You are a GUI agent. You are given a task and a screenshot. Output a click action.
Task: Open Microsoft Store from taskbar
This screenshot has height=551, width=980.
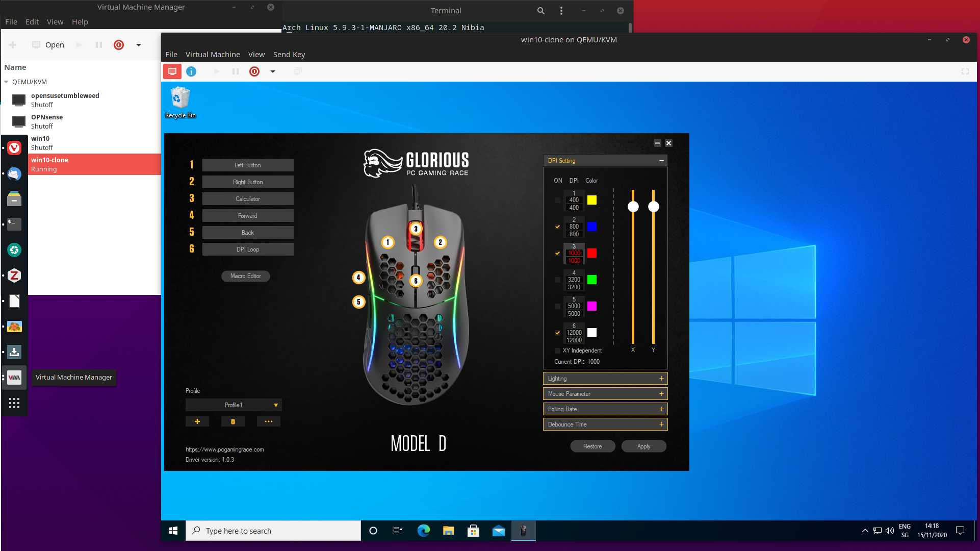pos(473,531)
